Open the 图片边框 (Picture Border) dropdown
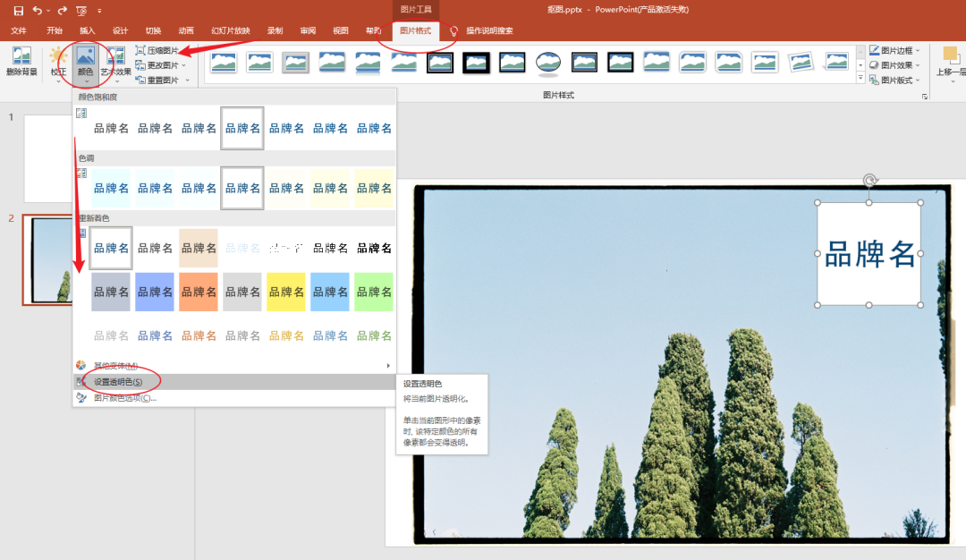Viewport: 966px width, 560px height. point(894,50)
